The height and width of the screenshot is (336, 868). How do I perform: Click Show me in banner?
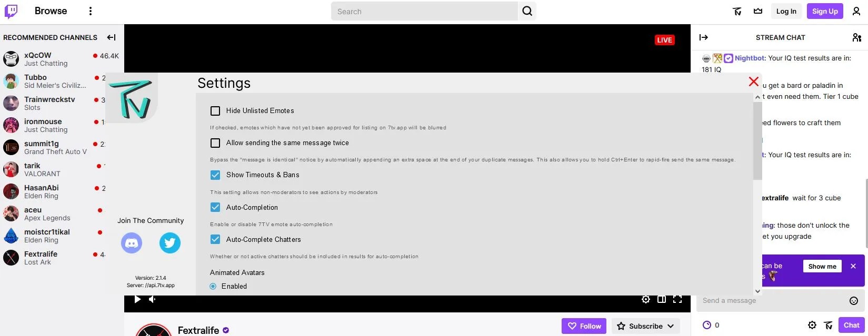(822, 266)
